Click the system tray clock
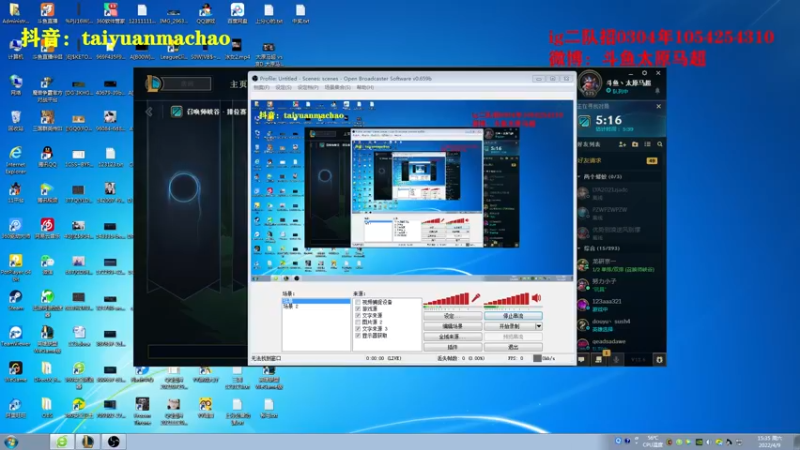Screen dimensions: 800x450 pyautogui.click(x=769, y=441)
